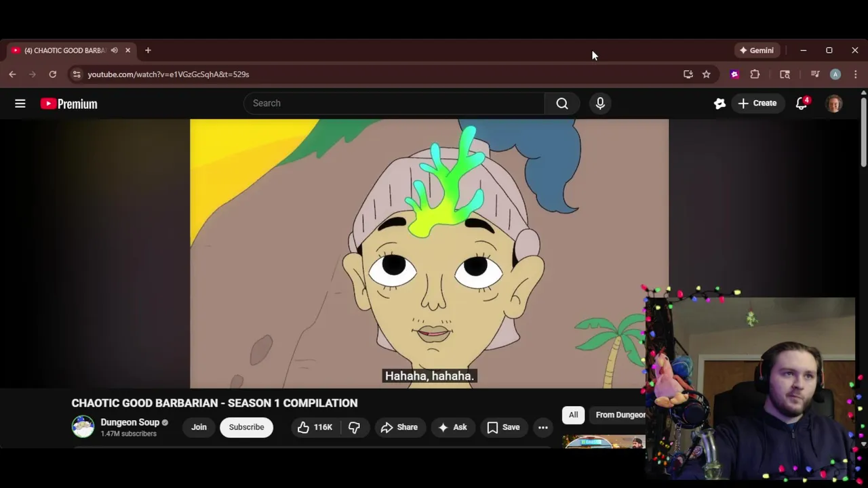Screen dimensions: 868x488
Task: Save the video to a playlist
Action: [503, 427]
